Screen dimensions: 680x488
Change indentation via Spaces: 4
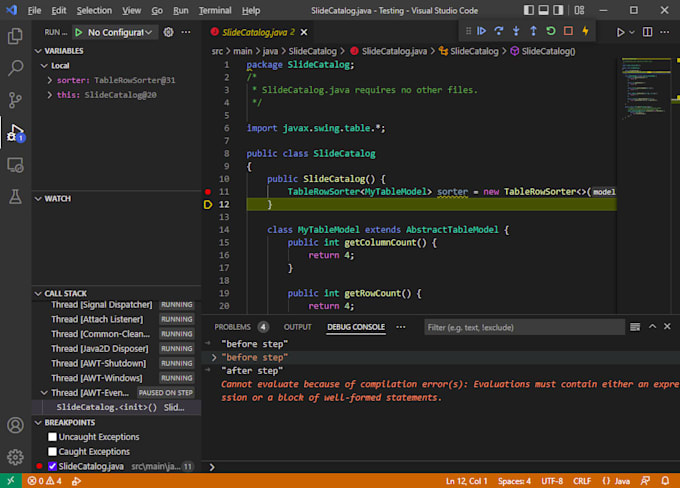[x=514, y=481]
